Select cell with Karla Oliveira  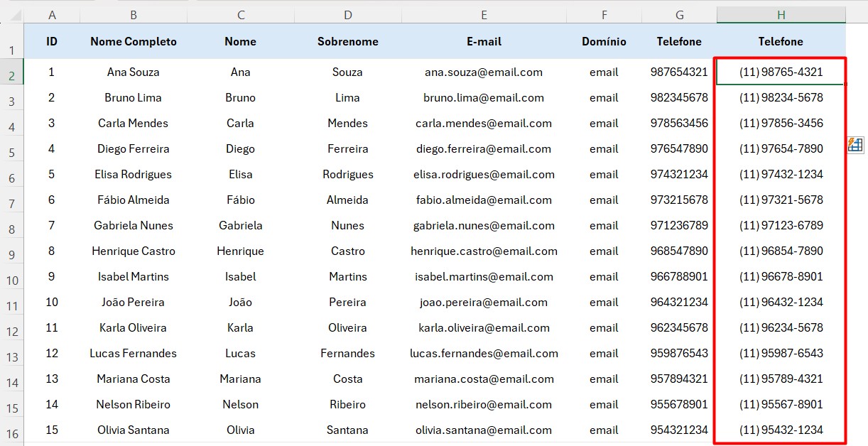coord(134,327)
